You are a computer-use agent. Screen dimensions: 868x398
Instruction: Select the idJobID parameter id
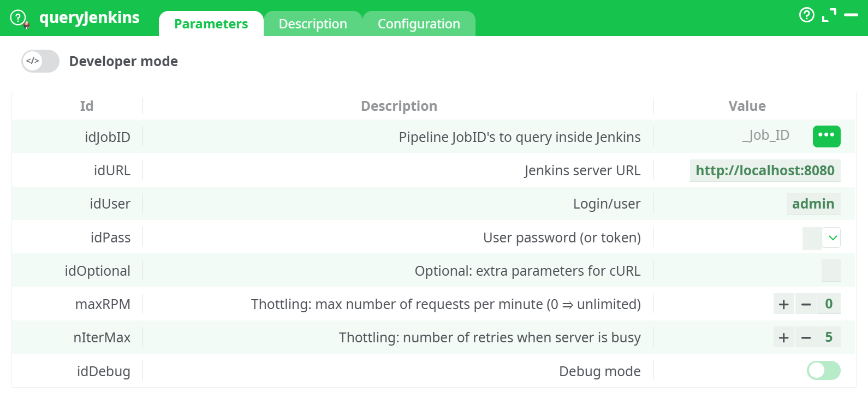[108, 137]
